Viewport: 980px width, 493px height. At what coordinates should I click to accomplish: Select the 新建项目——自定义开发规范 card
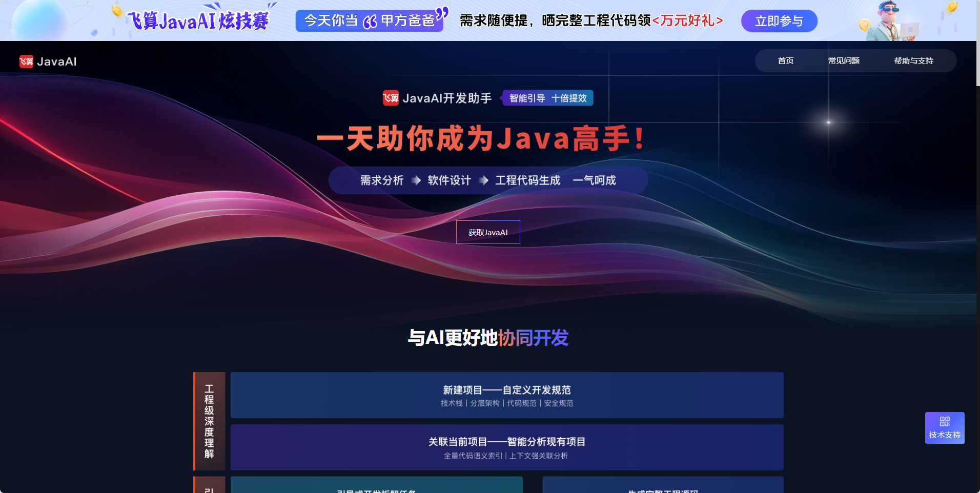(507, 395)
